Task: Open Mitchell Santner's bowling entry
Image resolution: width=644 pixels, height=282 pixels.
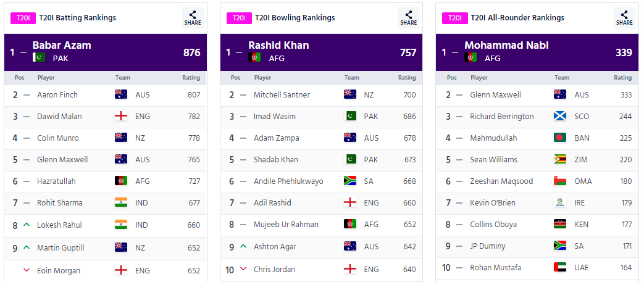Action: (282, 95)
